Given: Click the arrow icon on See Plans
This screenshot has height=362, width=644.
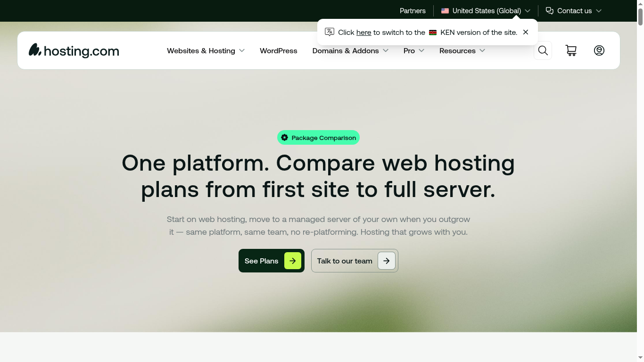Looking at the screenshot, I should [x=293, y=261].
